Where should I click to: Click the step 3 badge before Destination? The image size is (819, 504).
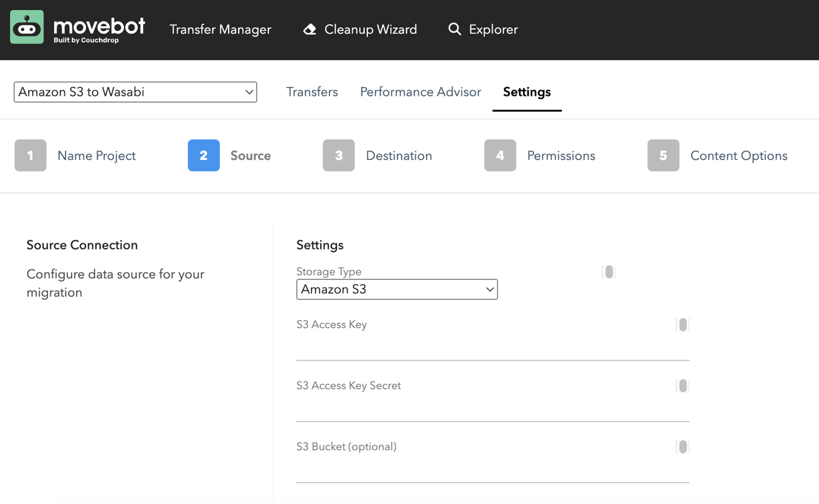[x=339, y=156]
